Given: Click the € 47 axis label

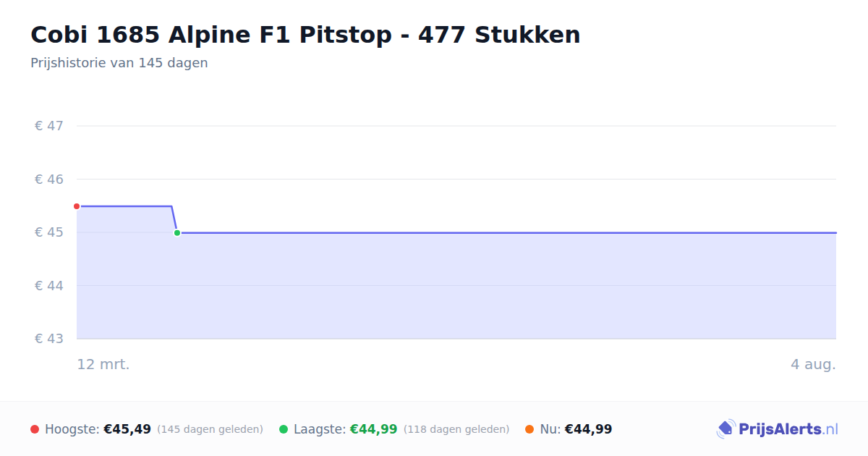Looking at the screenshot, I should click(49, 126).
